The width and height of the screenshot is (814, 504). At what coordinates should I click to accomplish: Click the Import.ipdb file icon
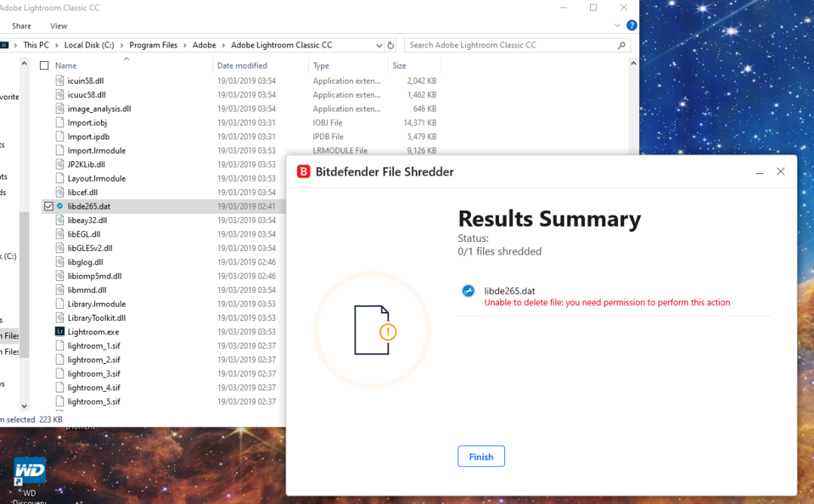point(60,136)
